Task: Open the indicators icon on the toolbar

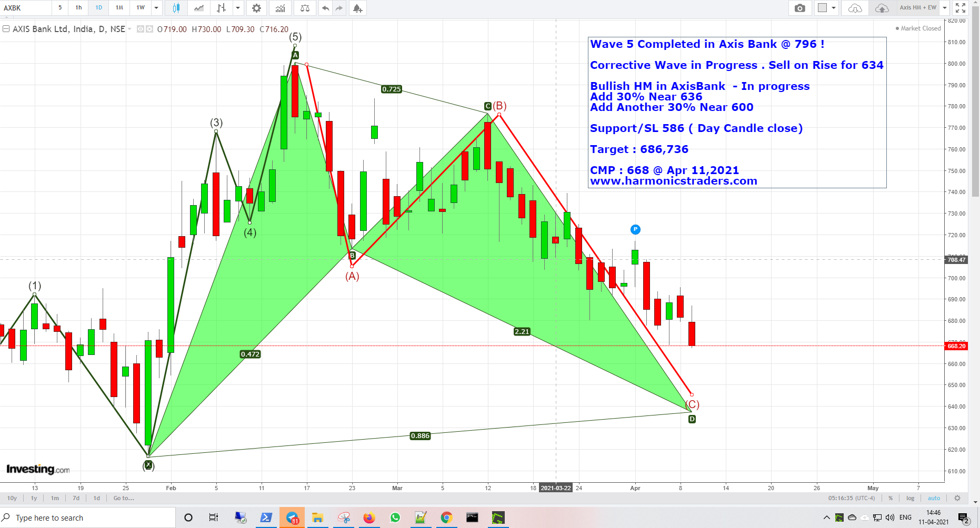Action: click(x=281, y=8)
